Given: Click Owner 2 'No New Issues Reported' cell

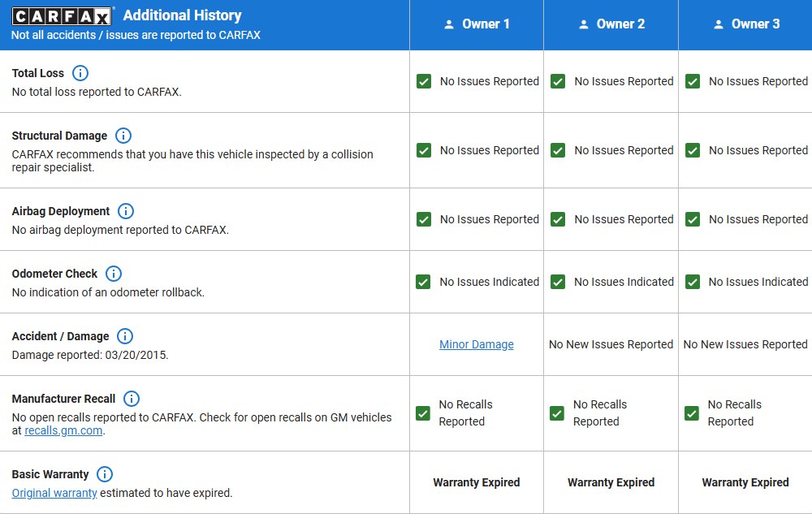Looking at the screenshot, I should pyautogui.click(x=611, y=344).
